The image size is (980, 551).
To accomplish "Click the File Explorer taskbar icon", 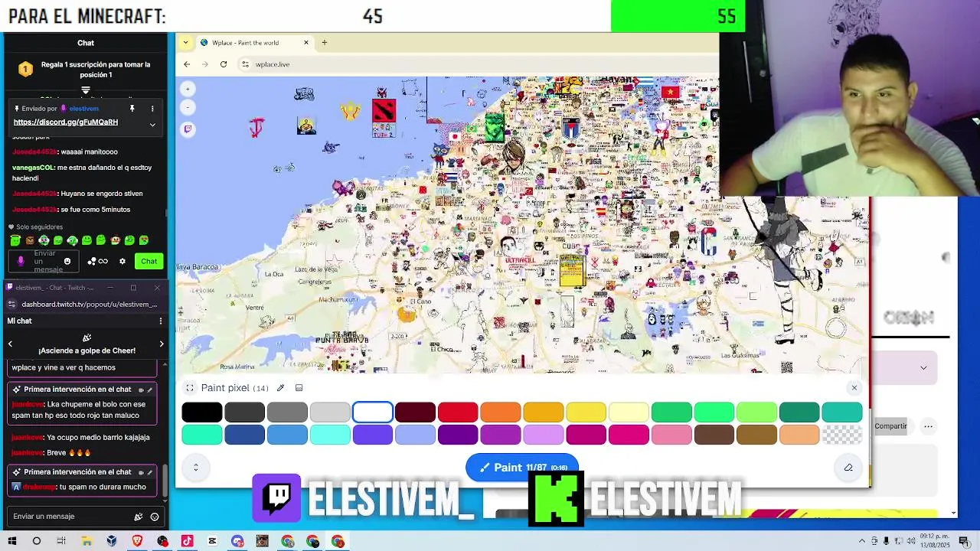I will 87,541.
